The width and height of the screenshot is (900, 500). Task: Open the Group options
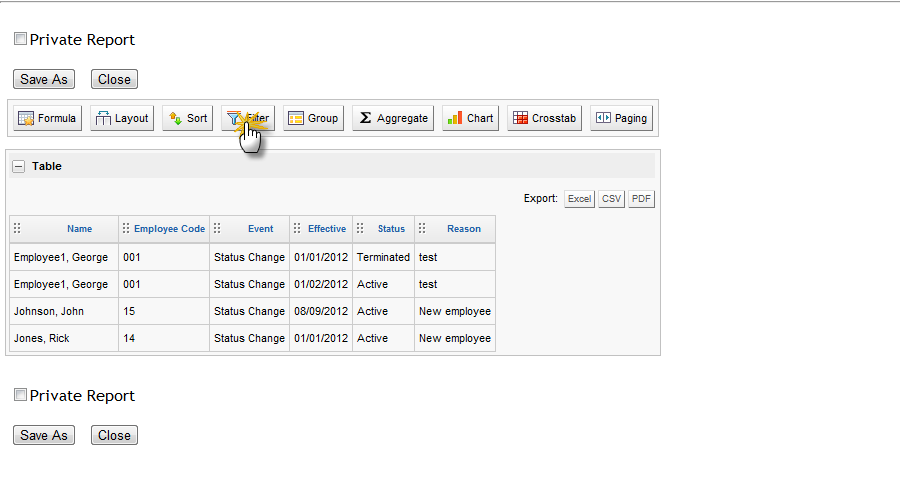[x=313, y=118]
